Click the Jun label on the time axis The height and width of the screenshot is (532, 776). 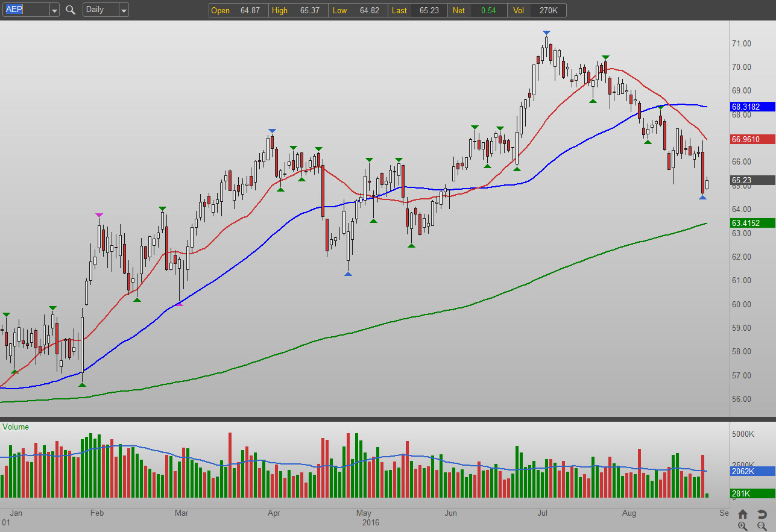point(451,513)
